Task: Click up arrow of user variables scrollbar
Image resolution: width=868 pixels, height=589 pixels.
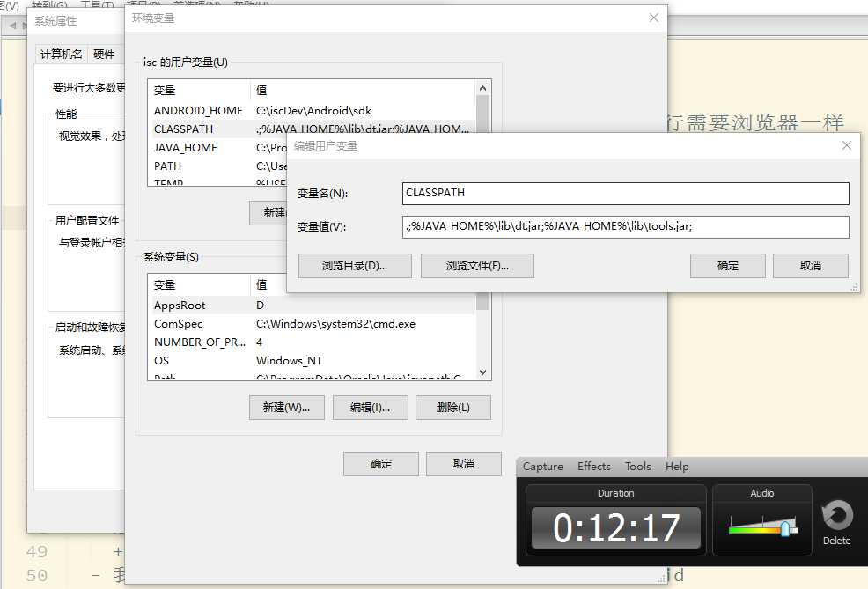Action: click(x=482, y=88)
